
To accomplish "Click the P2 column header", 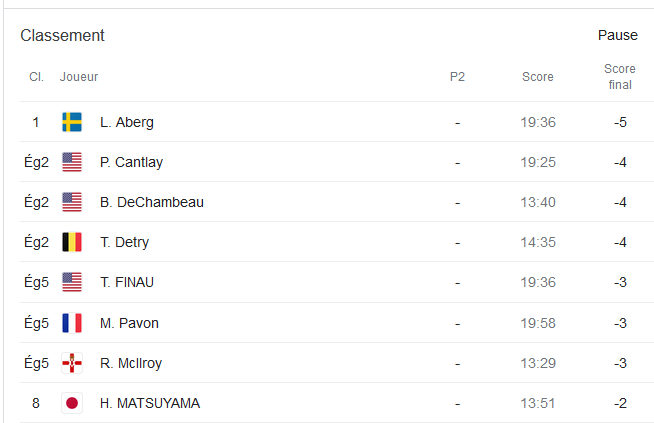I will [457, 77].
